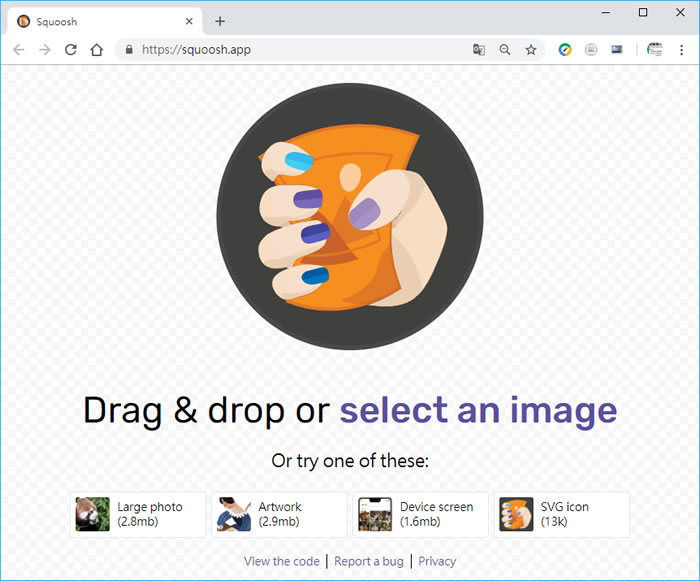Maximize the browser window
This screenshot has height=581, width=700.
coord(643,13)
